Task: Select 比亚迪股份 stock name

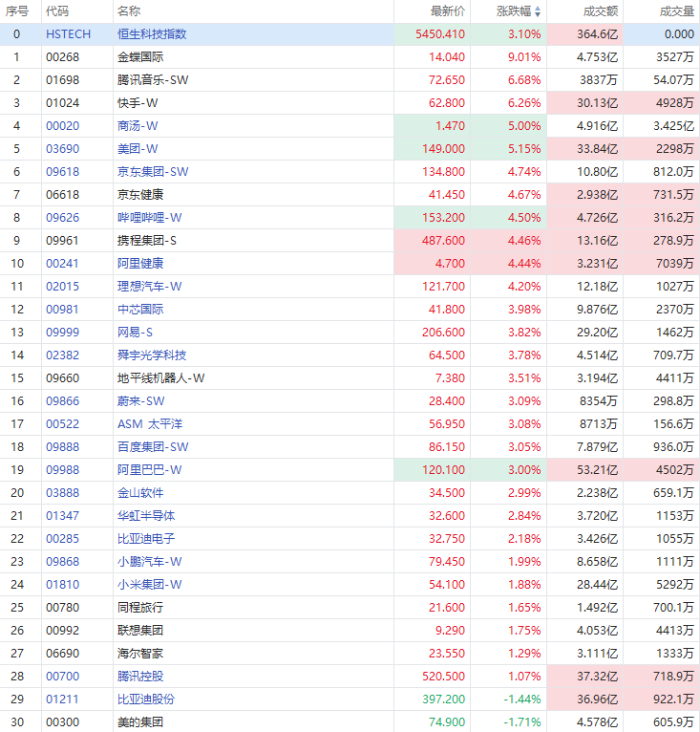Action: tap(146, 700)
